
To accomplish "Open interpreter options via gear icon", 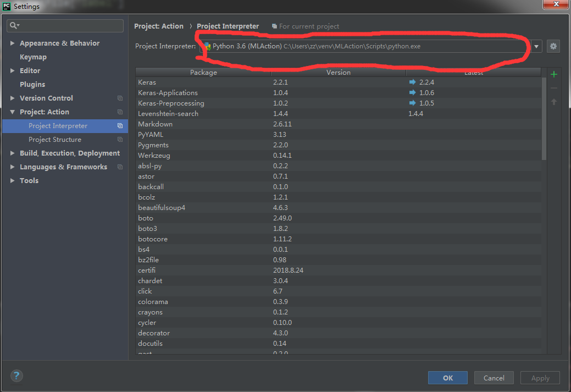I will pos(553,46).
